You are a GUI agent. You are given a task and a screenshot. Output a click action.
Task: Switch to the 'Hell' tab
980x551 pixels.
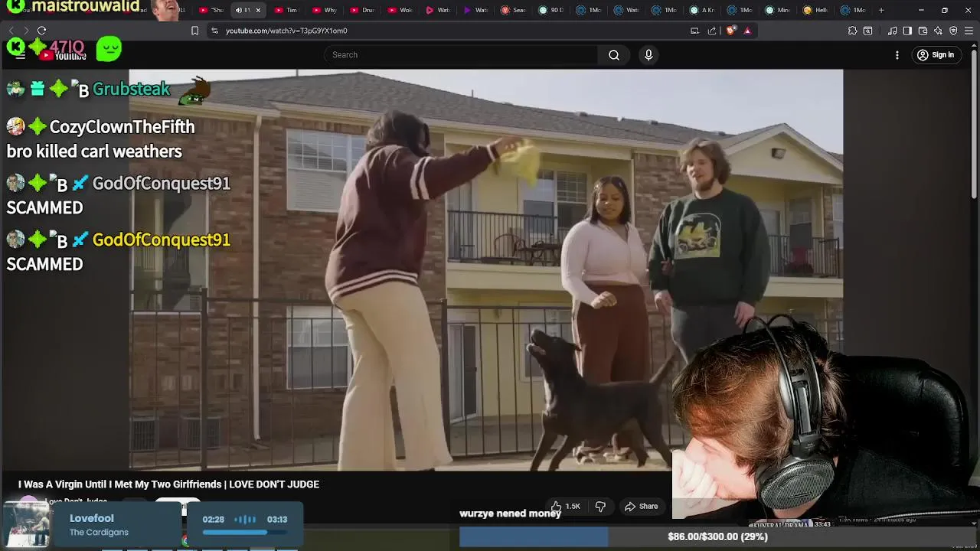[815, 10]
